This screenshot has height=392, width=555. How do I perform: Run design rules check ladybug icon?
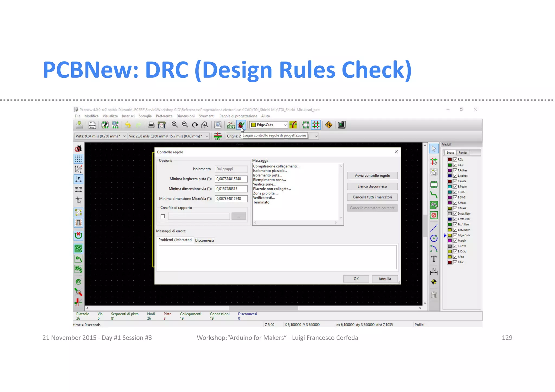(241, 125)
